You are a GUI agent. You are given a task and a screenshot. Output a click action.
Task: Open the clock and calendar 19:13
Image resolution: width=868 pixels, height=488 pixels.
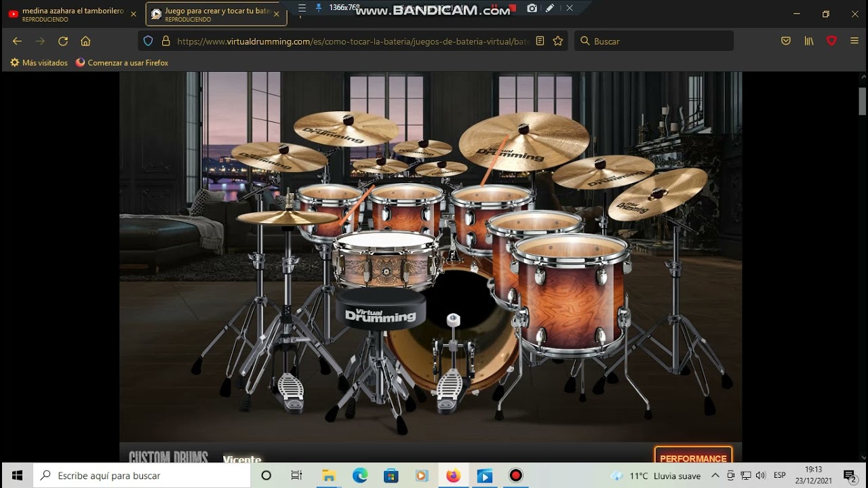(813, 476)
